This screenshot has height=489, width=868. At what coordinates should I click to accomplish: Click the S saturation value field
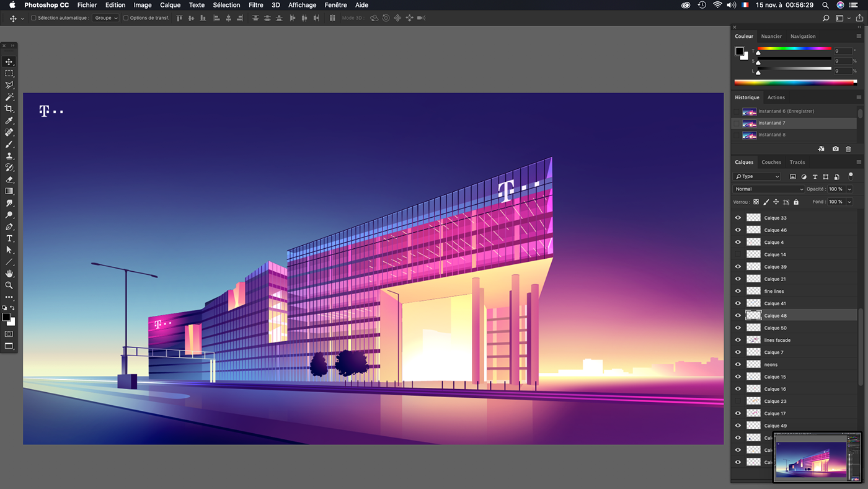pyautogui.click(x=842, y=61)
